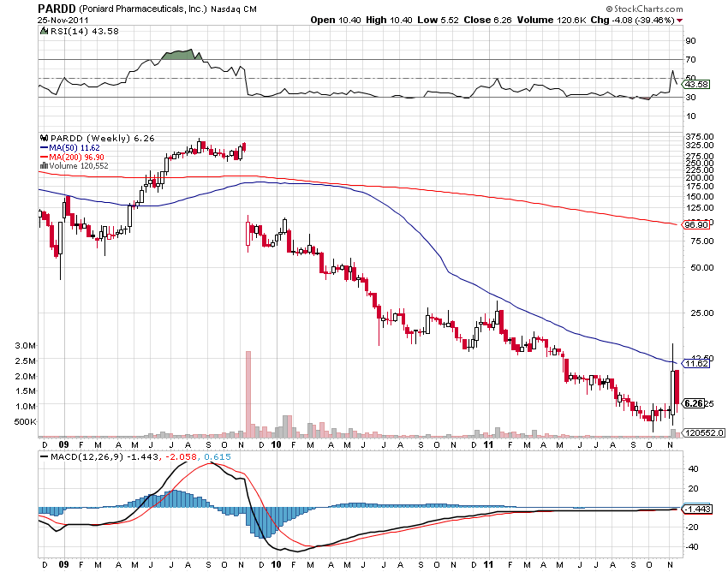Click the 500K volume axis label

[x=26, y=421]
